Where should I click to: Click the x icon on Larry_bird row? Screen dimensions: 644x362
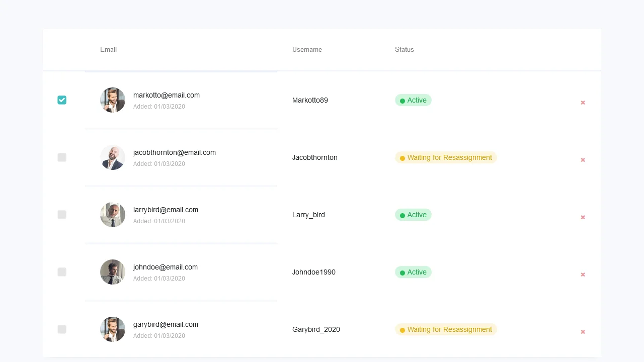[583, 217]
